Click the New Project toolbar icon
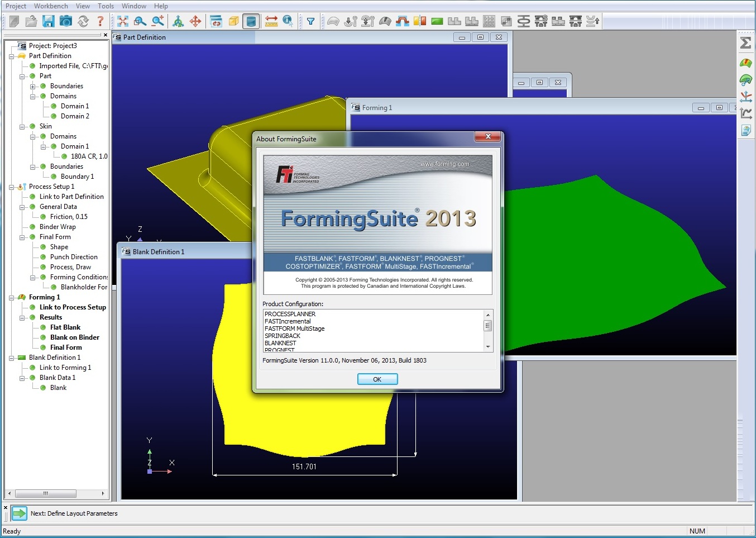The image size is (756, 538). pos(15,21)
